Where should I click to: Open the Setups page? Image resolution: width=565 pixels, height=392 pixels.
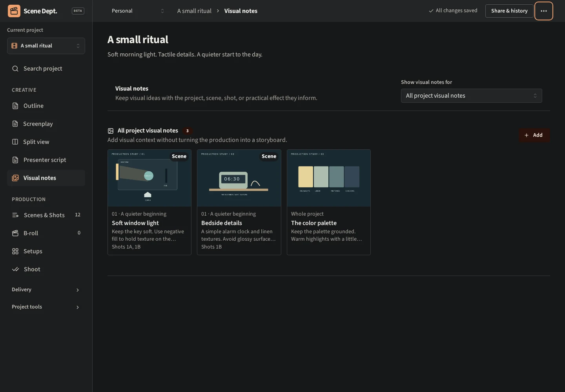coord(46,251)
